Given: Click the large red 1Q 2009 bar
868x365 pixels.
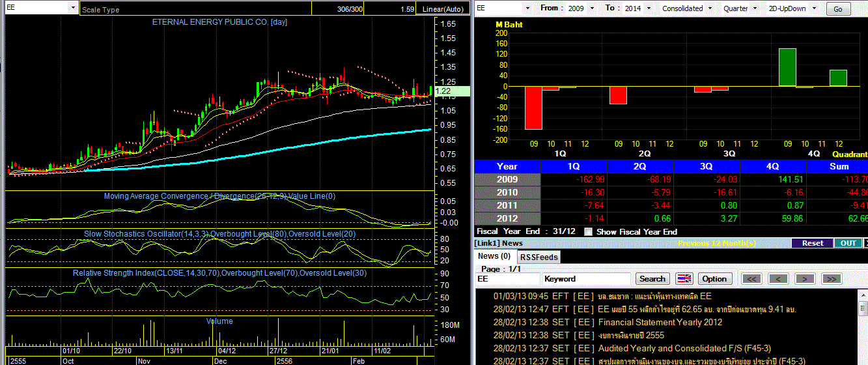Looking at the screenshot, I should click(533, 108).
